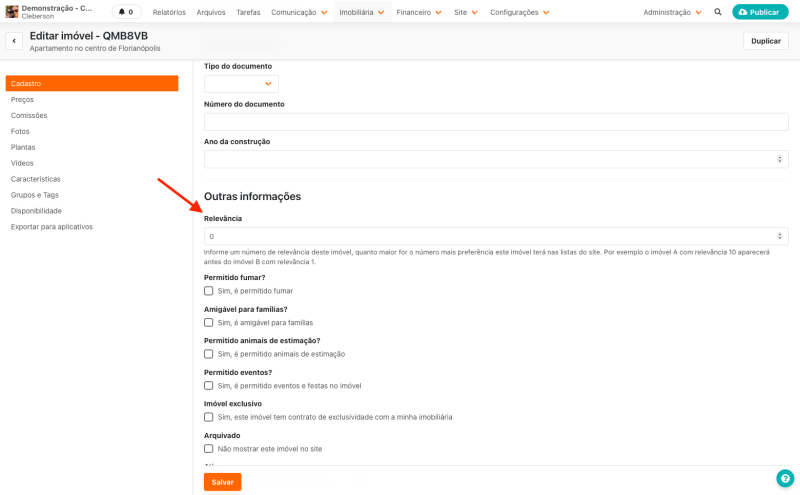Click the Duplicar button
Screen dimensions: 800x495
click(765, 41)
